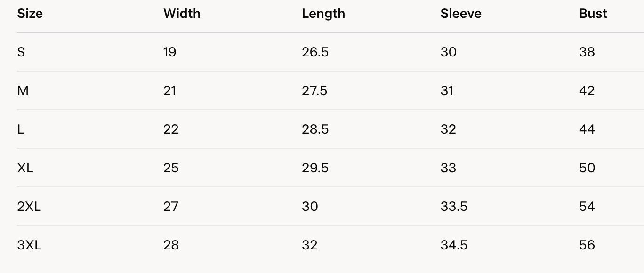
Task: Click sleeve value 32 for size L
Action: click(x=448, y=129)
